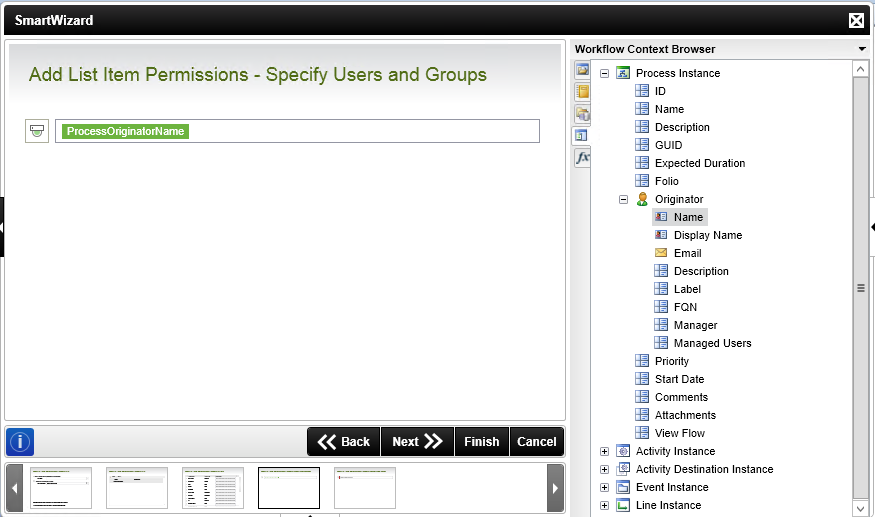Select Managed Users in the tree
Image resolution: width=875 pixels, height=517 pixels.
[x=713, y=343]
